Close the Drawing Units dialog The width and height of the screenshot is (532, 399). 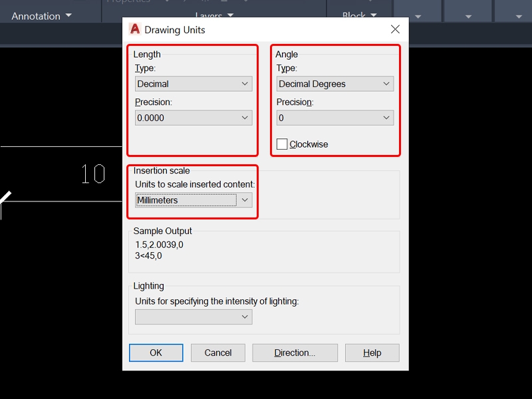pos(395,29)
